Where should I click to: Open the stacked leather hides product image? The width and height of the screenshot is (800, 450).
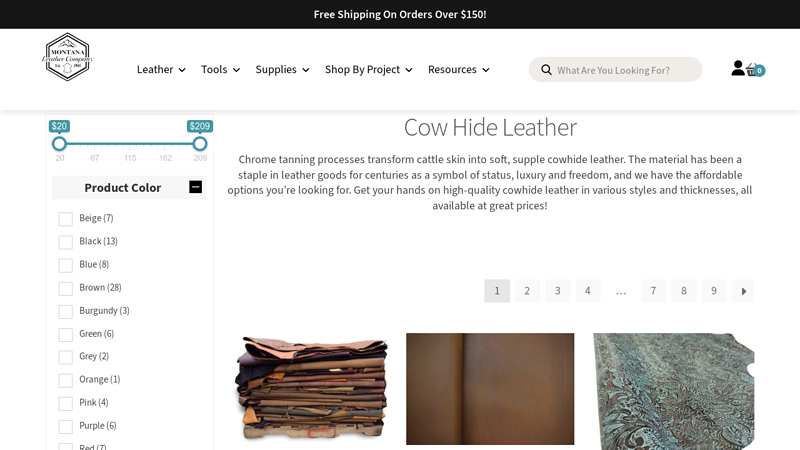click(311, 388)
